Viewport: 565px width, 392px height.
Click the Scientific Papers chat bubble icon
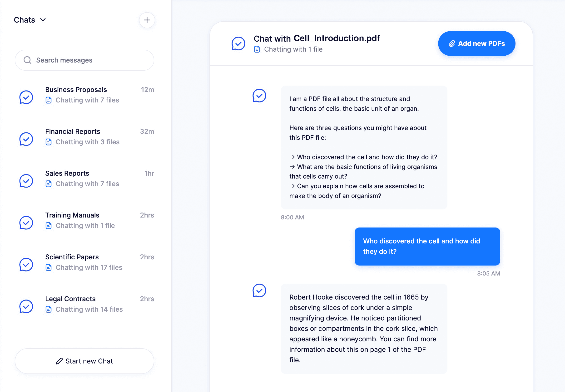click(x=26, y=265)
